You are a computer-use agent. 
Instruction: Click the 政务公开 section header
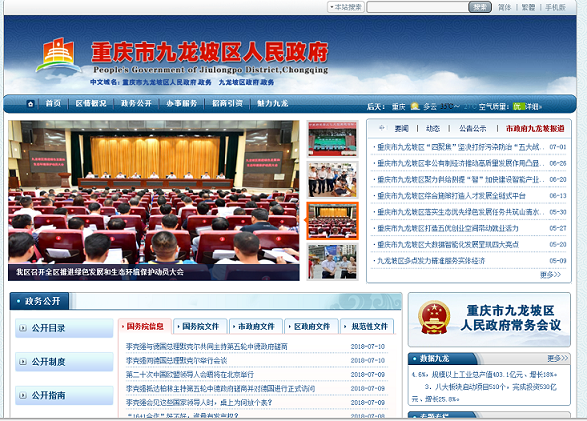tap(39, 301)
